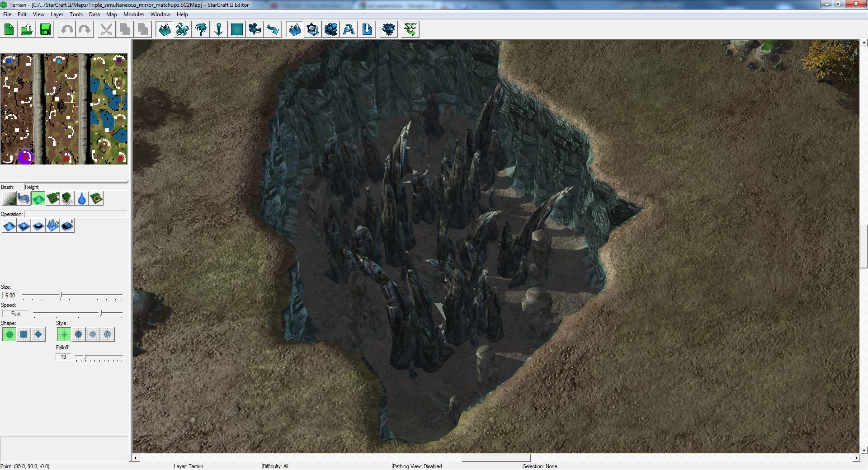Click the brush Speed slider handle
Image resolution: width=868 pixels, height=470 pixels.
point(101,313)
